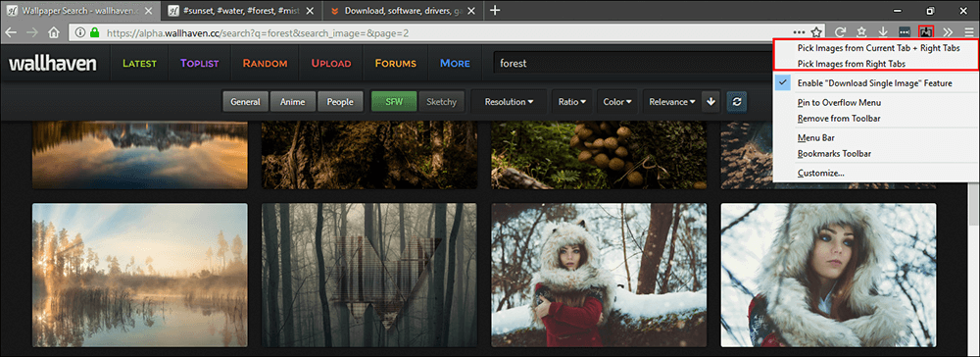
Task: Toggle General category filter
Action: click(246, 102)
